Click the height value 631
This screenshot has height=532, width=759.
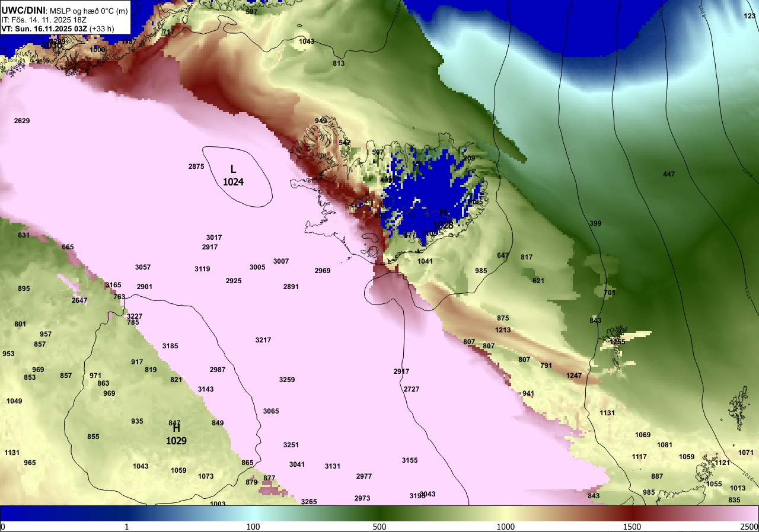[x=24, y=235]
